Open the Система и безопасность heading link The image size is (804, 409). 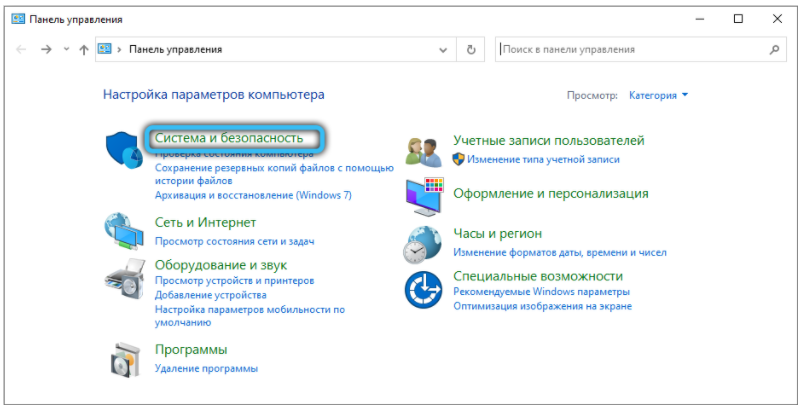pos(236,139)
